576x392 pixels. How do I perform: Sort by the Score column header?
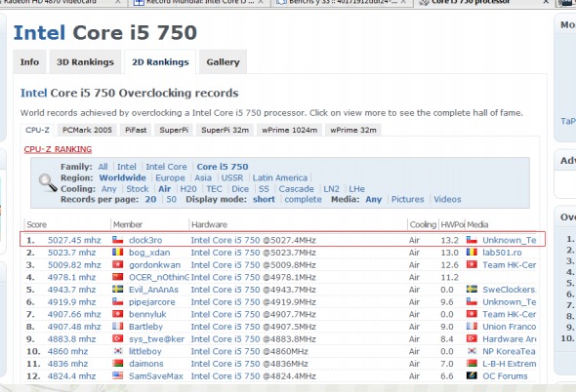click(36, 224)
